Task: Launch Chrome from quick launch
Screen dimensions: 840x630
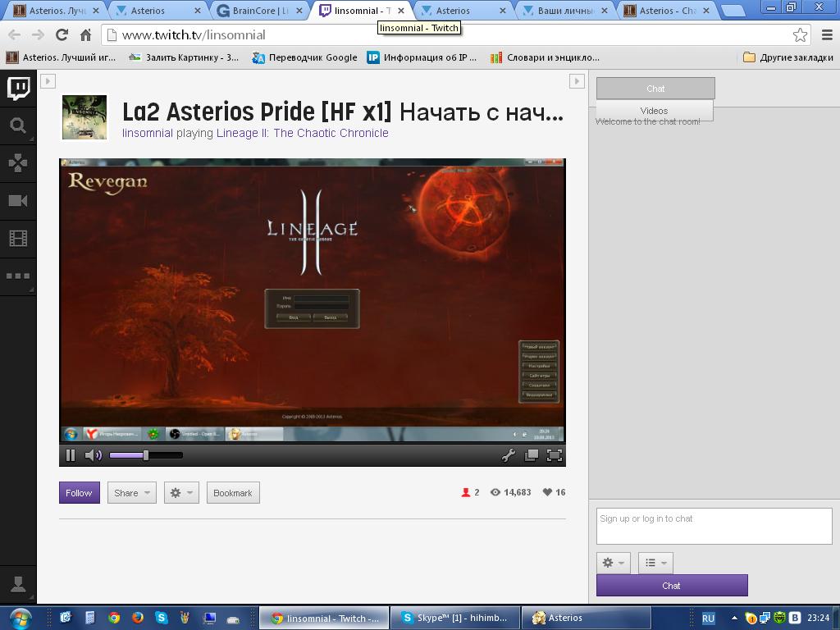Action: coord(113,619)
